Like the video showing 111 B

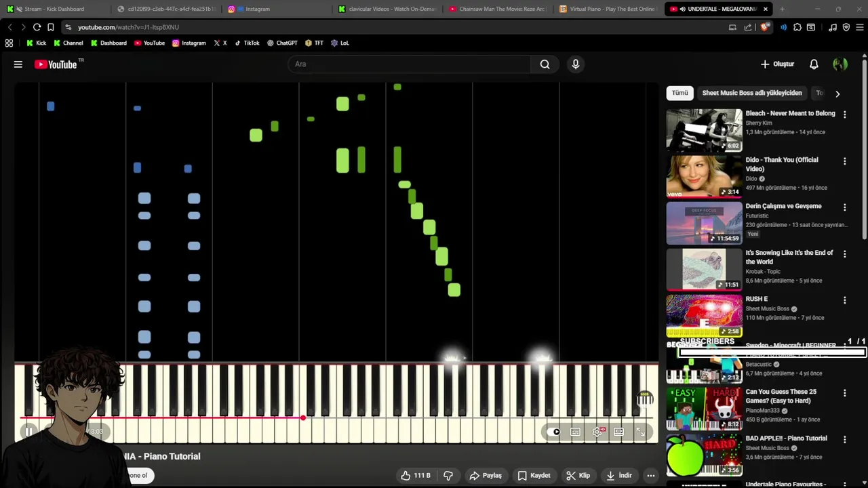pos(416,475)
